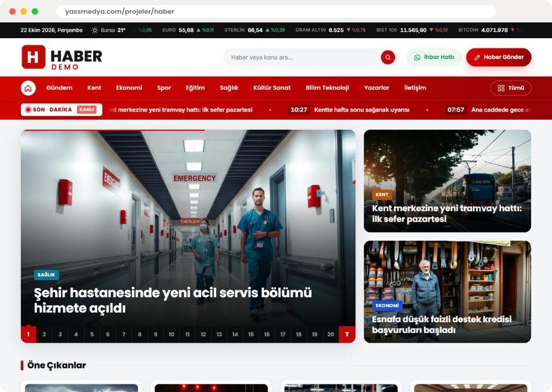Select slide 6 in the slider pagination
Screen dimensions: 552x392
point(108,334)
